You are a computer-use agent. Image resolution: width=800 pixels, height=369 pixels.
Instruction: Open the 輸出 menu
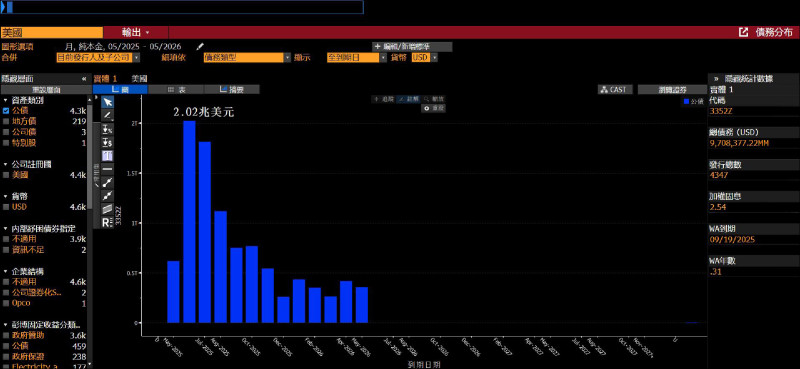click(136, 32)
